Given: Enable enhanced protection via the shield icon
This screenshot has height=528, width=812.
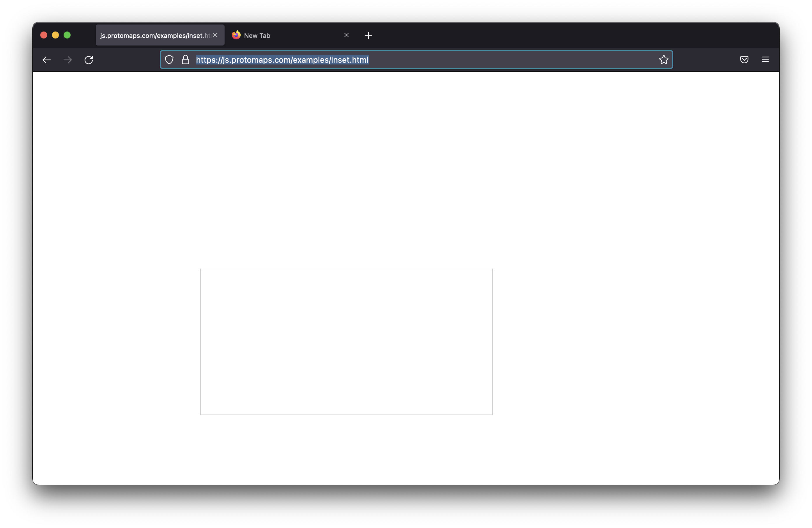Looking at the screenshot, I should [x=169, y=60].
